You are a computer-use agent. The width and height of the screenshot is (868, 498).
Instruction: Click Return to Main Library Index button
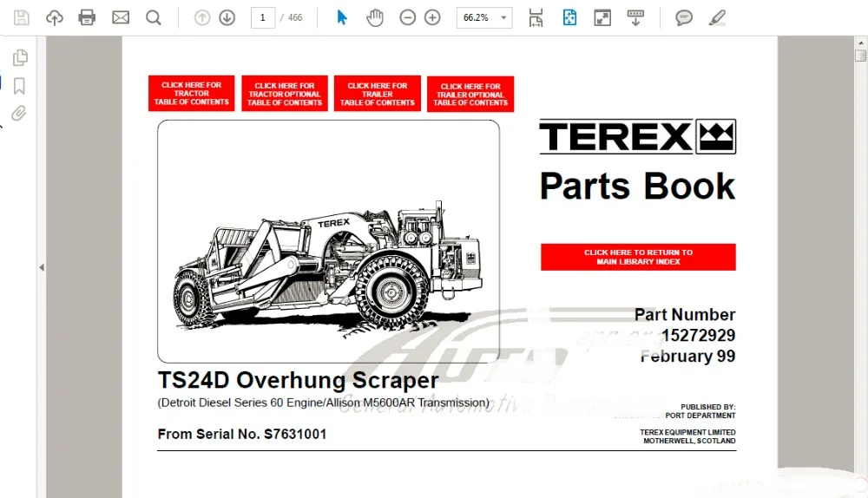638,258
